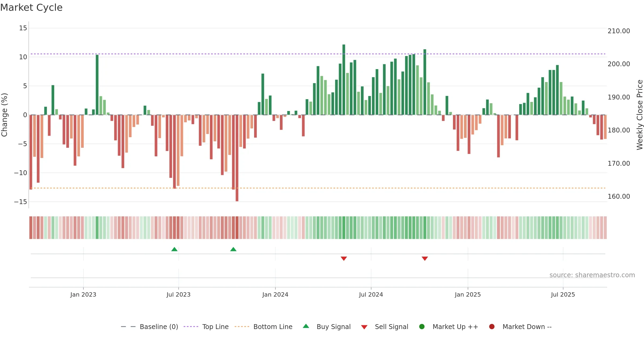Click the red Market Down legend dot
This screenshot has width=644, height=362.
[x=492, y=327]
